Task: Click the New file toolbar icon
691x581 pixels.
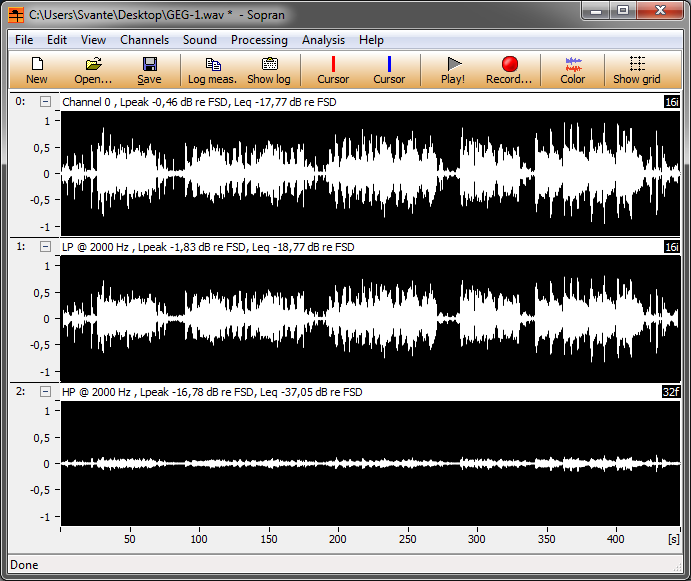Action: click(37, 70)
